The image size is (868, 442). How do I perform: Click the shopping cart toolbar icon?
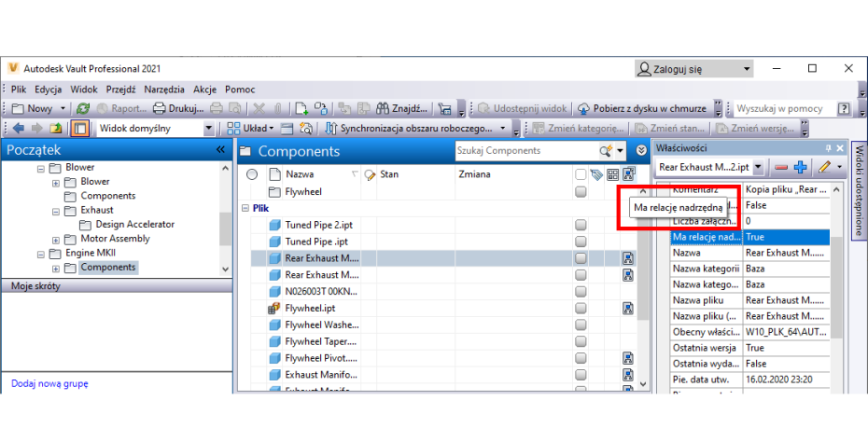[444, 108]
